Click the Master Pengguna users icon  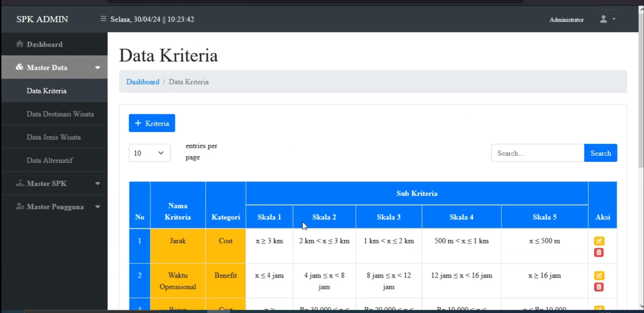click(x=20, y=206)
